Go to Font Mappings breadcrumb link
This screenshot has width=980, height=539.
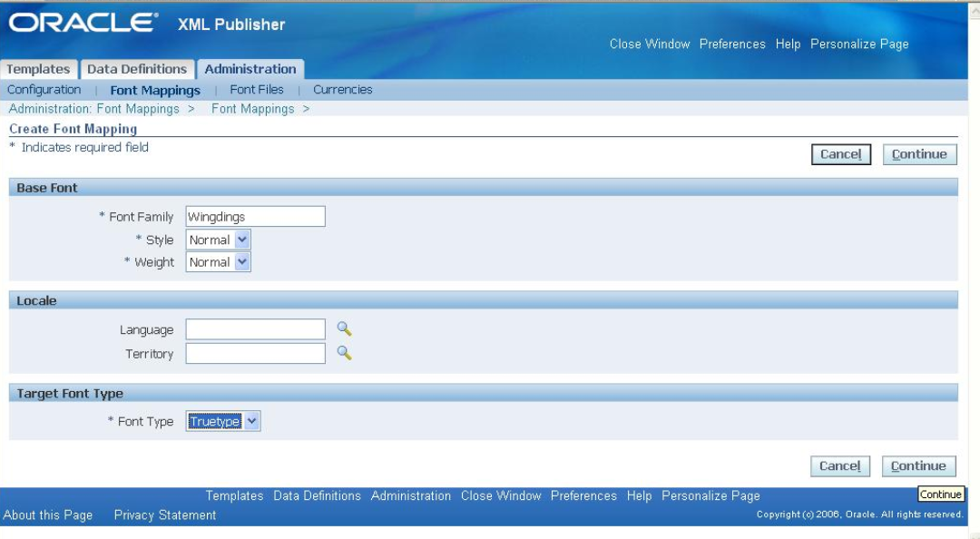coord(252,109)
